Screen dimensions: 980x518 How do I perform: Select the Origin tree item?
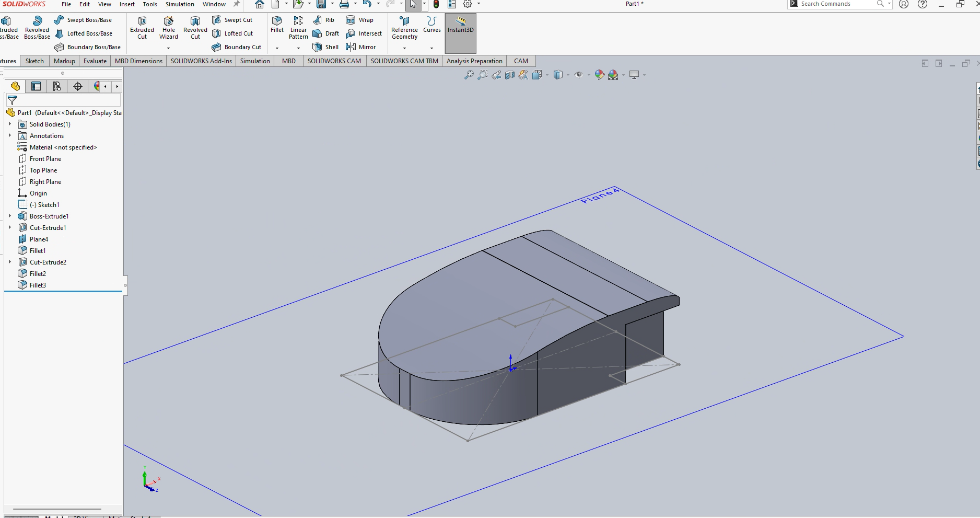38,193
